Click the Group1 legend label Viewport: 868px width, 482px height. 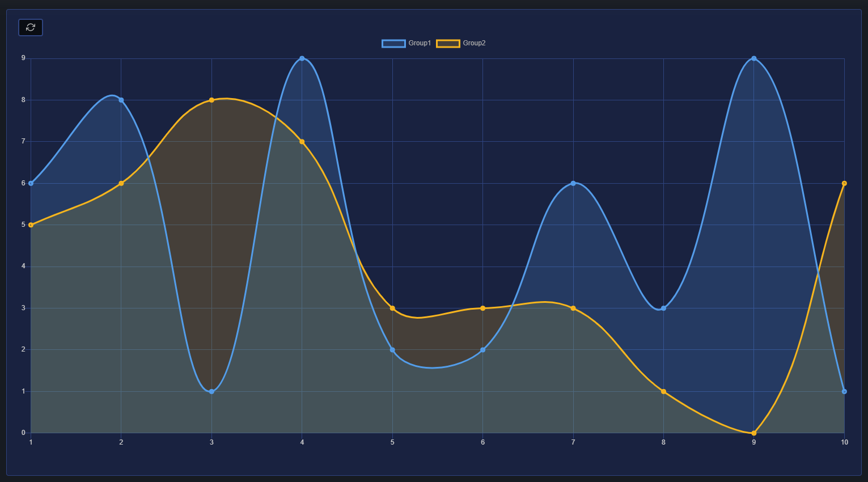pos(420,43)
